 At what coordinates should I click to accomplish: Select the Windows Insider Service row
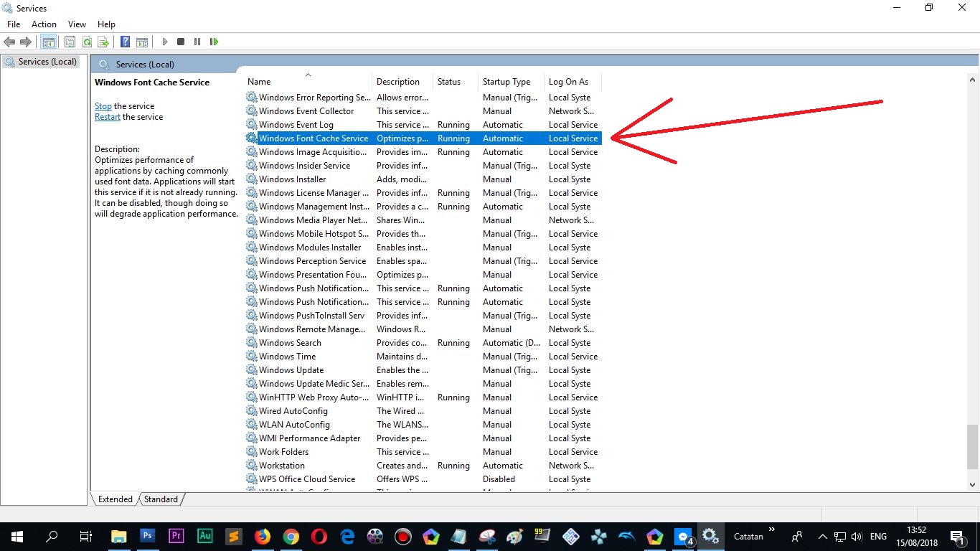click(423, 166)
